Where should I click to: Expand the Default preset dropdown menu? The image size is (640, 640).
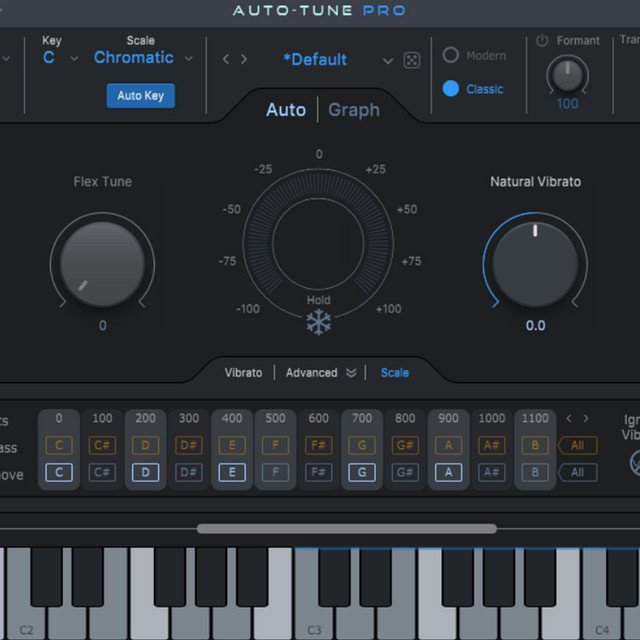point(388,61)
